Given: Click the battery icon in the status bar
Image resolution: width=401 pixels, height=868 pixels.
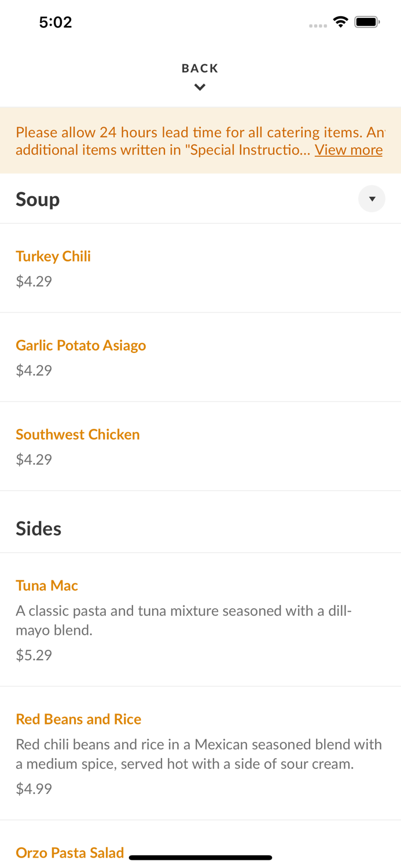Looking at the screenshot, I should coord(367,21).
